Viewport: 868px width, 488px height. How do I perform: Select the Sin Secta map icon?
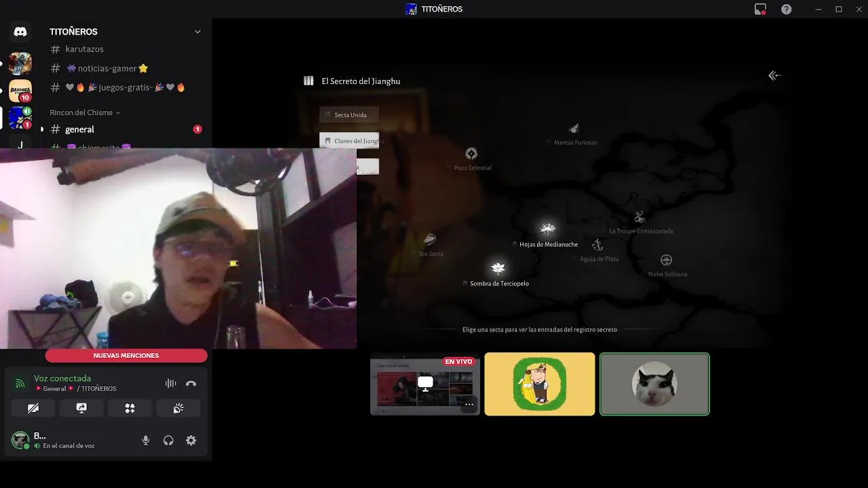429,239
